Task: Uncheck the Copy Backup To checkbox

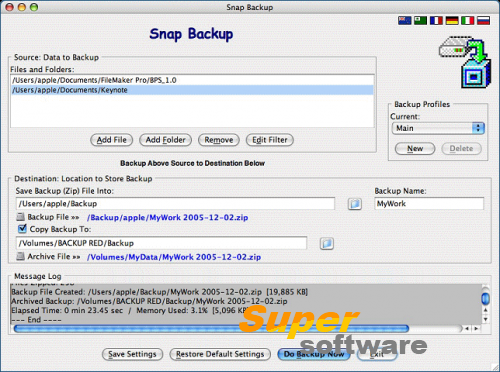Action: 22,229
